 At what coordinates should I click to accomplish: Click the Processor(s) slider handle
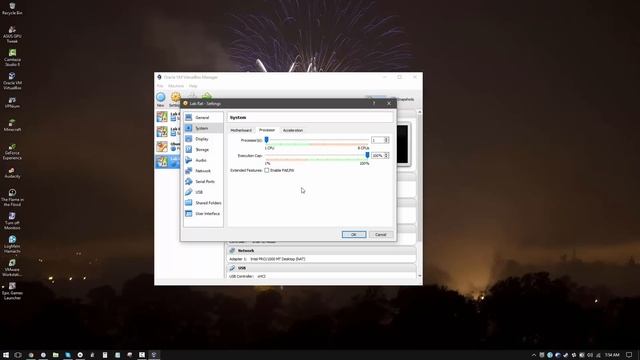(x=267, y=140)
